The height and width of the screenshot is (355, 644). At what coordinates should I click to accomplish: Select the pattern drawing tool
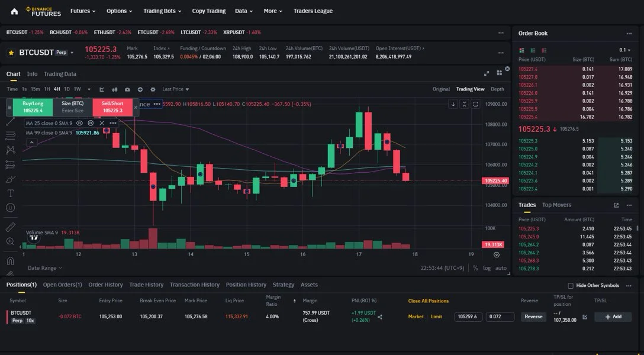tap(10, 150)
